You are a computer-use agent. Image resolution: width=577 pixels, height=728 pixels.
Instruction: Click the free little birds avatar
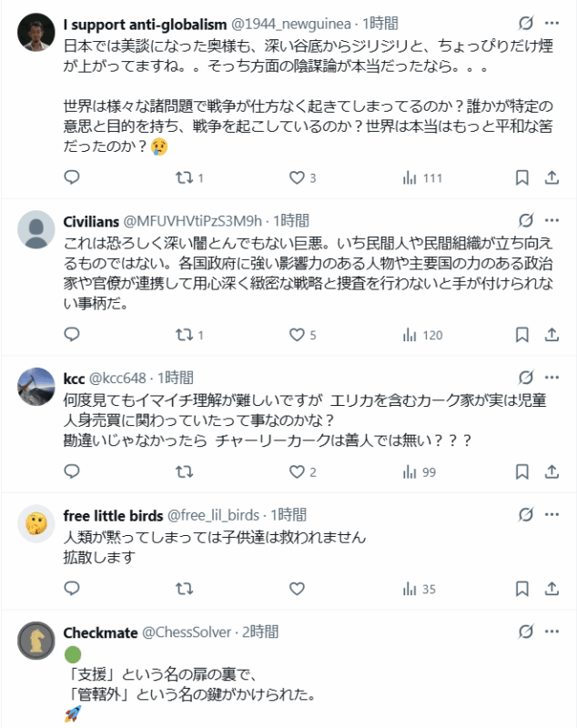(x=36, y=522)
